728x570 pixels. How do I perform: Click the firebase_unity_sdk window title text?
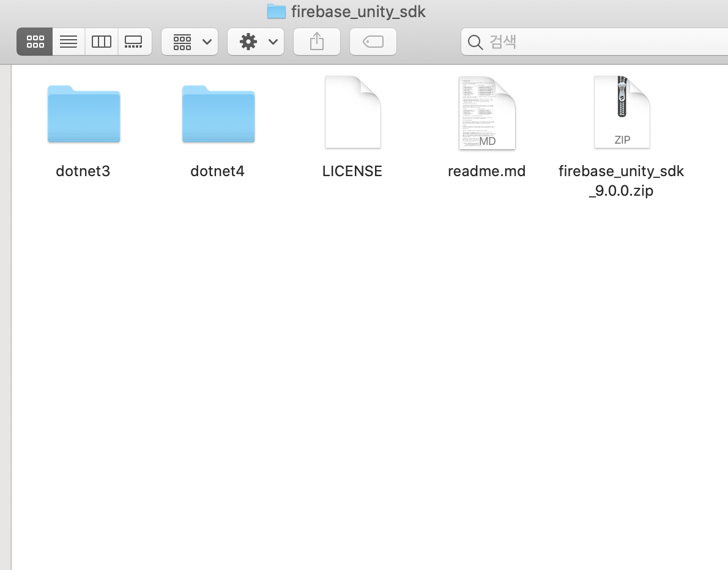tap(358, 12)
